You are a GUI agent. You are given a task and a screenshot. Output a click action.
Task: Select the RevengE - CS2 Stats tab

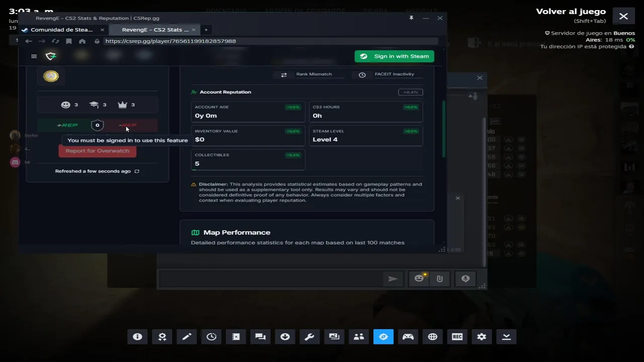[x=155, y=30]
